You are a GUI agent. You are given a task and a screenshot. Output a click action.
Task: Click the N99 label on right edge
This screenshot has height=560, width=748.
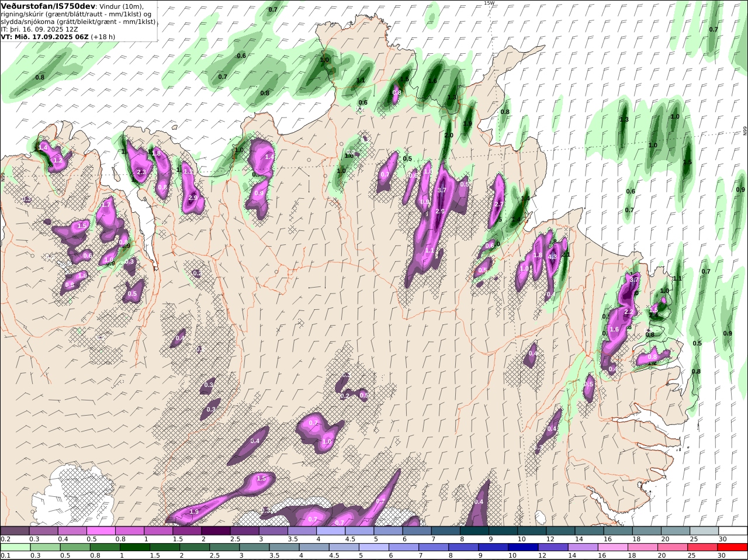[x=745, y=131]
